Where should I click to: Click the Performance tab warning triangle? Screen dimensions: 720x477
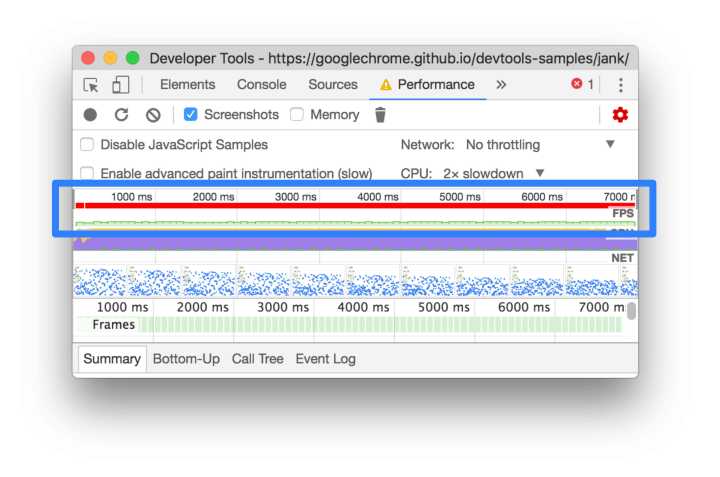[386, 85]
